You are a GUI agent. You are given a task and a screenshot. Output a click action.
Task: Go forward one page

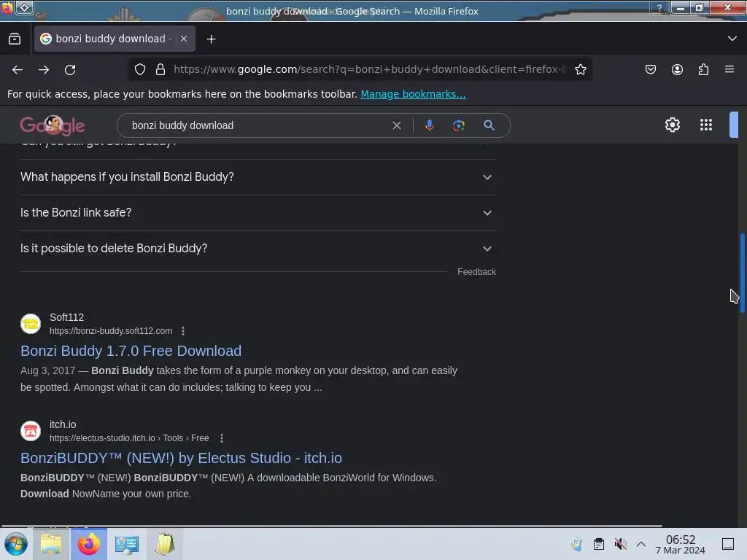(x=44, y=69)
